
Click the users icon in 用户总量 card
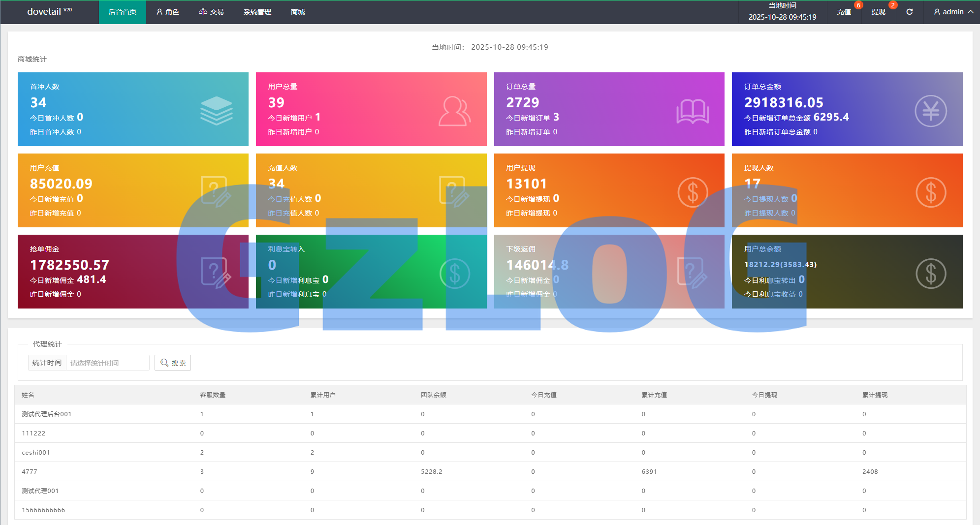454,111
